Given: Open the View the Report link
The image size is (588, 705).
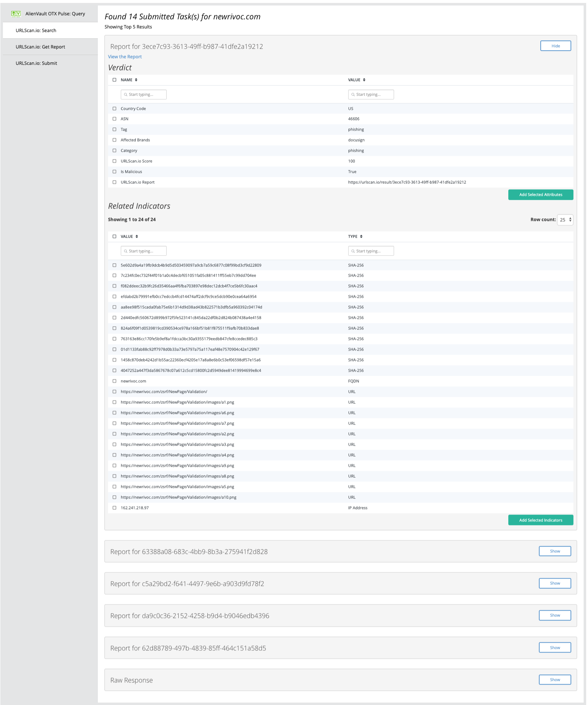Looking at the screenshot, I should pyautogui.click(x=125, y=56).
